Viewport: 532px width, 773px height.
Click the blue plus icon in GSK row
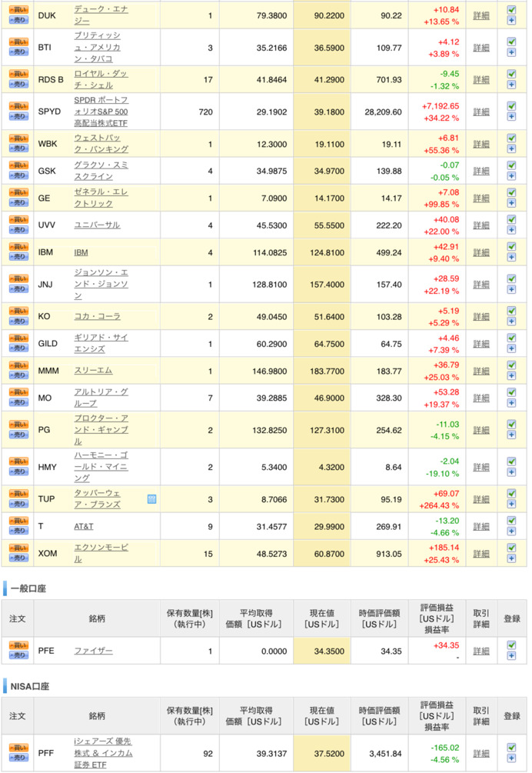(511, 176)
